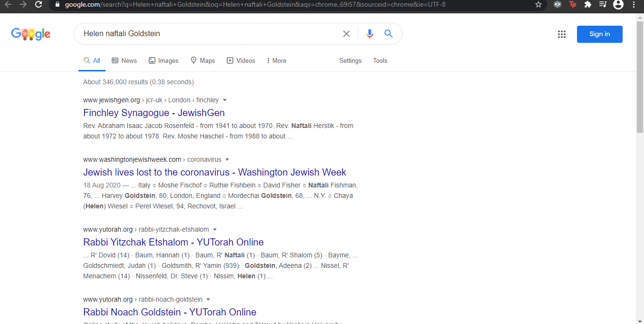The width and height of the screenshot is (644, 324).
Task: Go to Google home via logo
Action: pos(31,34)
